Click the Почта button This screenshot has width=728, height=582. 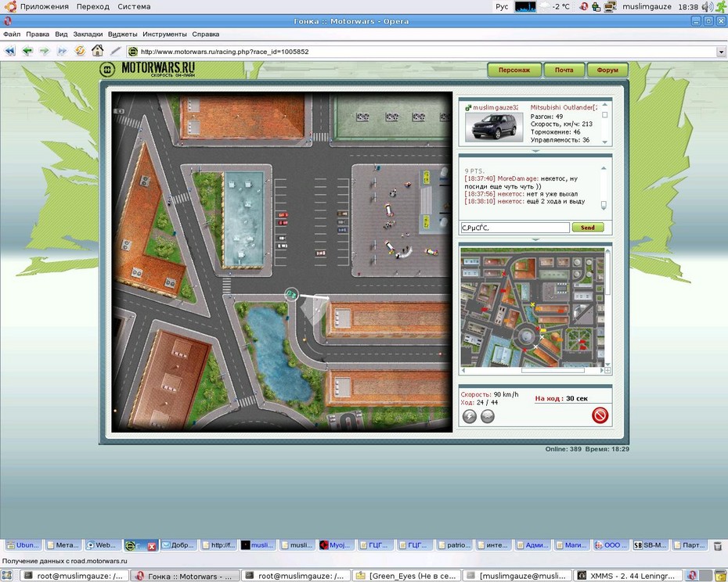point(564,70)
